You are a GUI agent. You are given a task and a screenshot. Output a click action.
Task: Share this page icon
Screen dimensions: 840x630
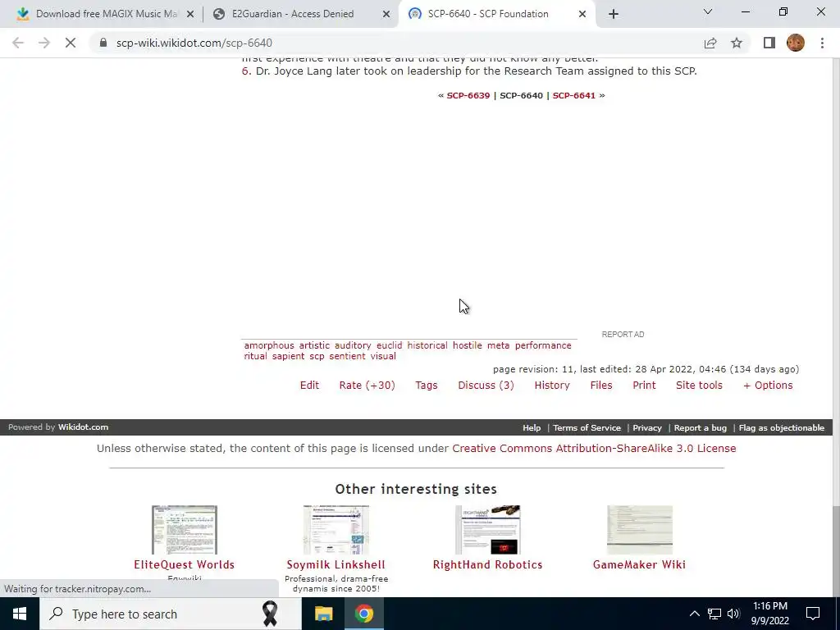[x=710, y=43]
